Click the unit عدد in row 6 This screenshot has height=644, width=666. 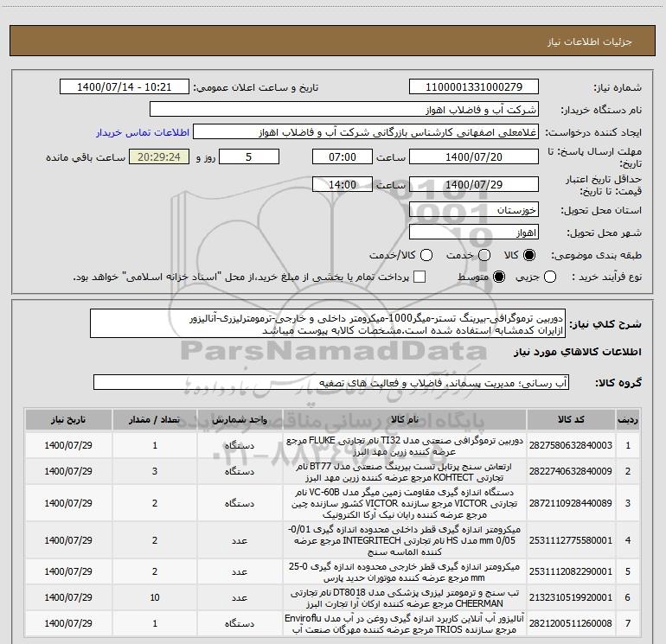tap(240, 597)
